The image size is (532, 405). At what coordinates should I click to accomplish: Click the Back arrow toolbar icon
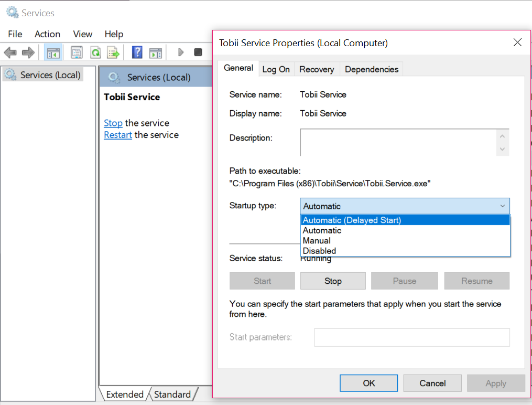click(10, 52)
